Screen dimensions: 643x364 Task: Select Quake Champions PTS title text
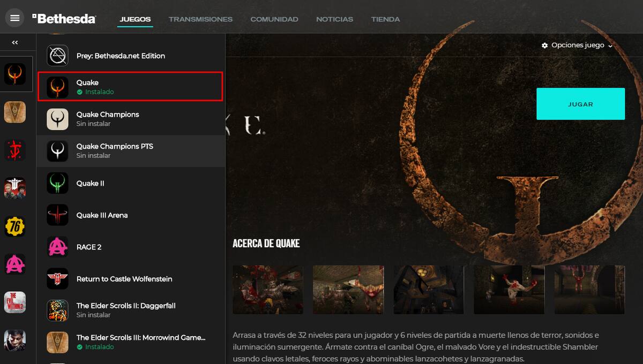click(115, 146)
